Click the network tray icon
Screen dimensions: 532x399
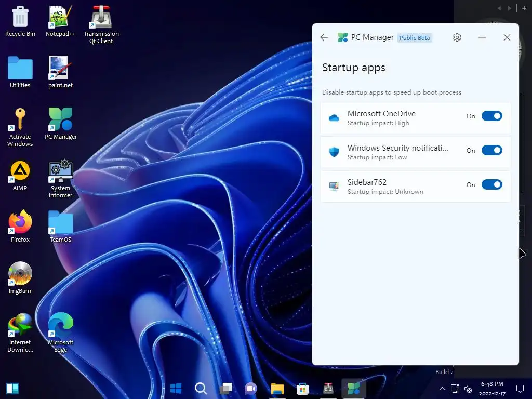(x=455, y=389)
